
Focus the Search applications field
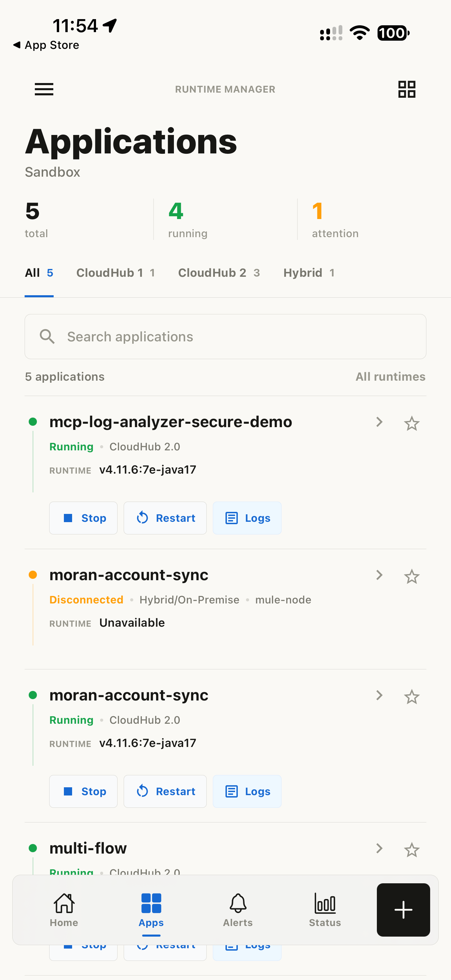[x=225, y=337]
